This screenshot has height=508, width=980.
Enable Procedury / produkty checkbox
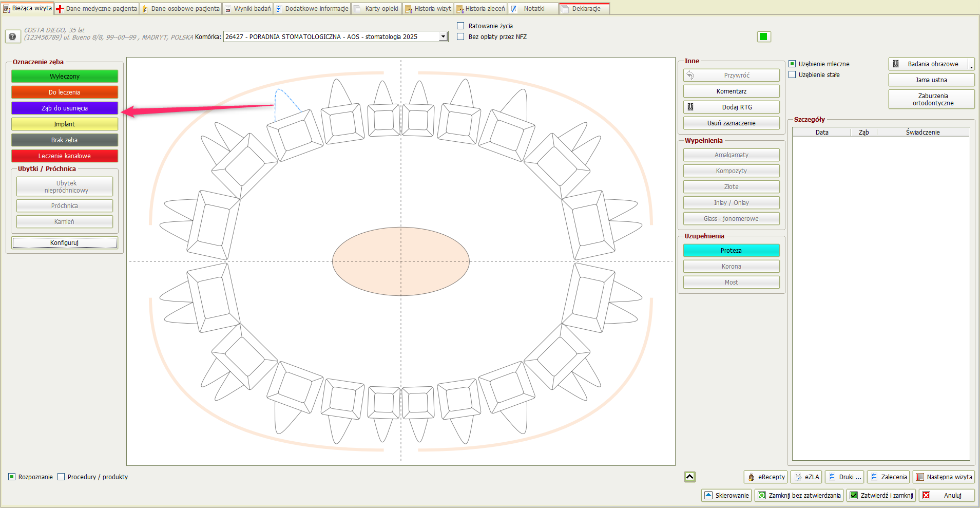pyautogui.click(x=61, y=477)
